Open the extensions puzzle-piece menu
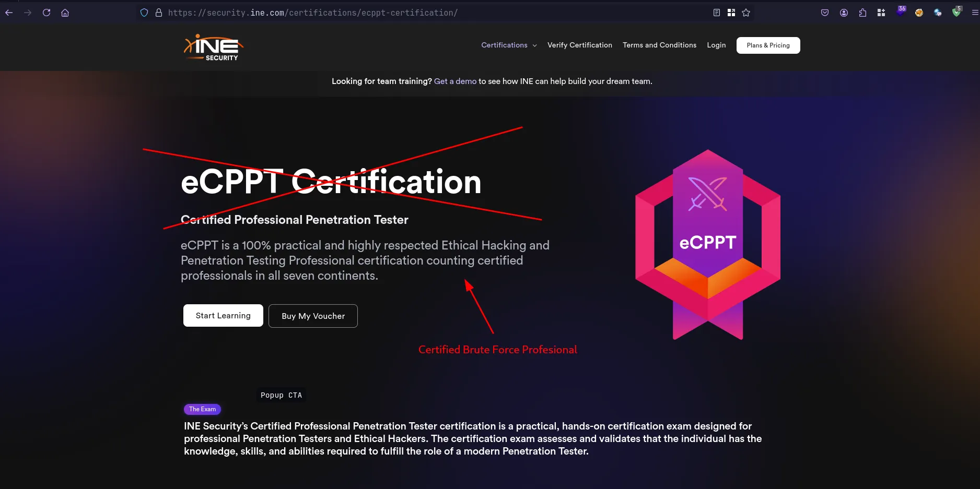This screenshot has height=489, width=980. coord(862,13)
